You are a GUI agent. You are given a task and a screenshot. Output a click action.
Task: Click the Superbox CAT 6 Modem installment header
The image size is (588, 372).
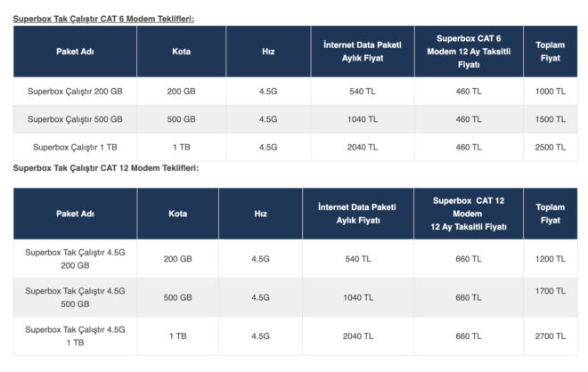click(x=469, y=52)
